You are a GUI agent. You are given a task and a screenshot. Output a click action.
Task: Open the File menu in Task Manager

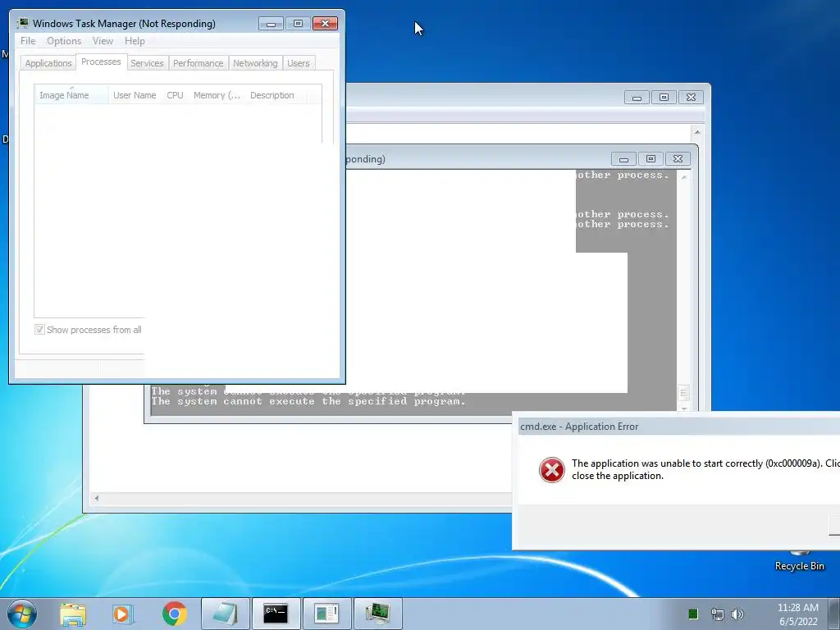28,41
